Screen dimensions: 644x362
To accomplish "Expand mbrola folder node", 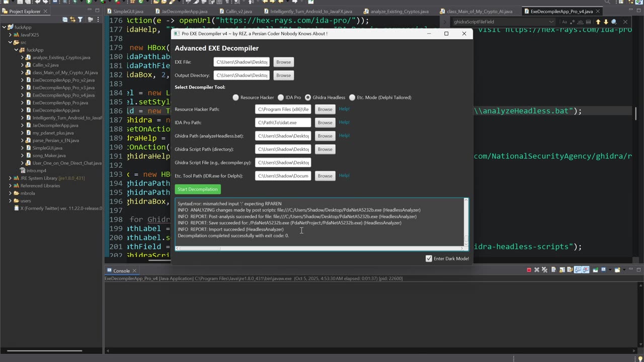I will (10, 193).
